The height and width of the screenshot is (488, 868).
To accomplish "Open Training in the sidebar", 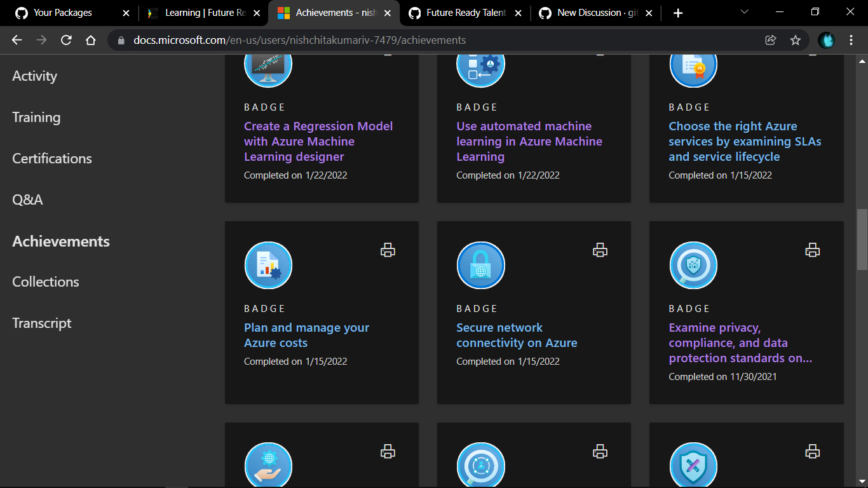I will click(36, 118).
